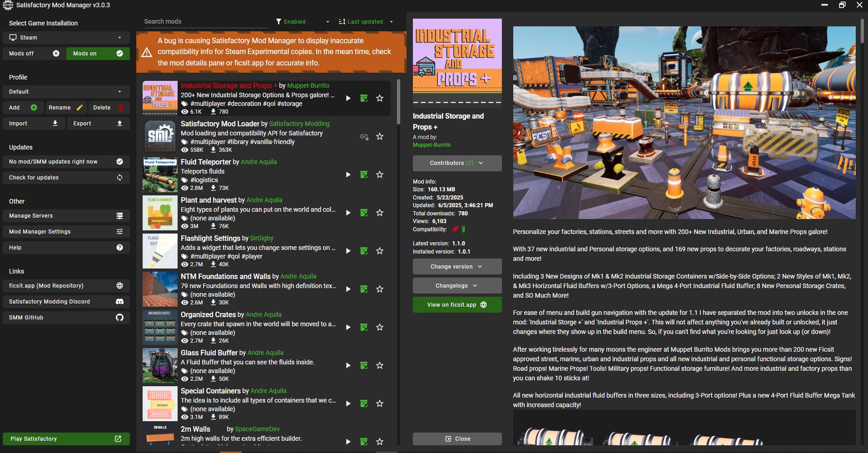Open the Enabled filter dropdown
Viewport: 868px width, 453px height.
click(x=303, y=22)
